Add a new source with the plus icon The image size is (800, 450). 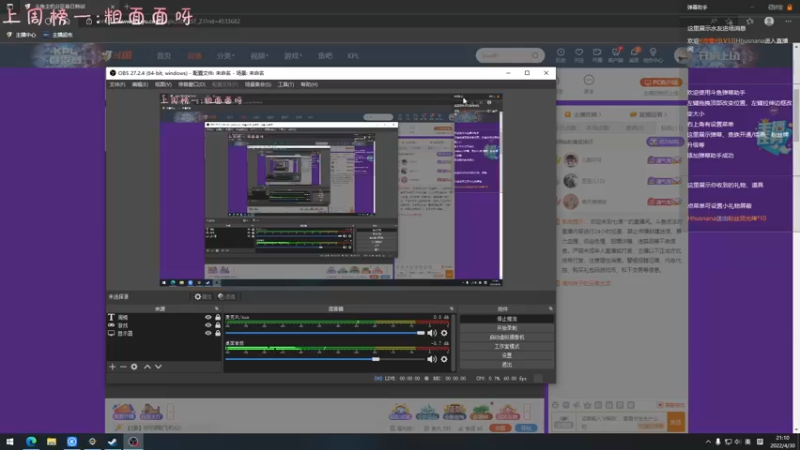[x=112, y=367]
